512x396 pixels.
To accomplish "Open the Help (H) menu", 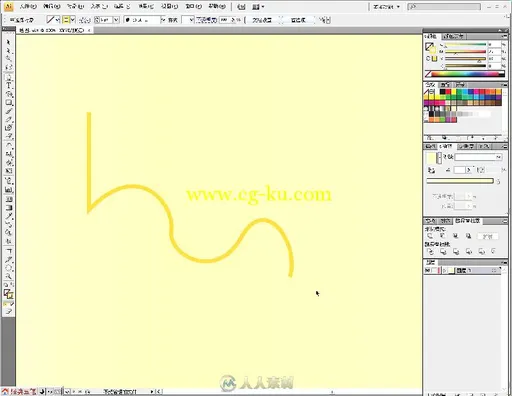I will click(x=217, y=6).
